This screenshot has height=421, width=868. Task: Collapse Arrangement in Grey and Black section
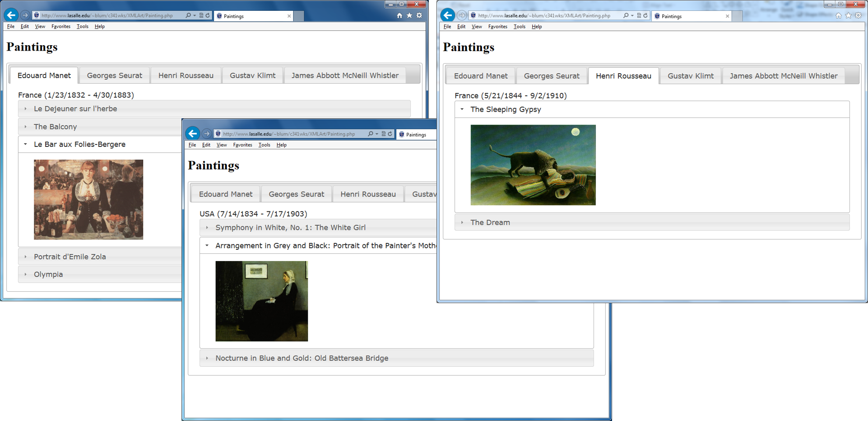click(318, 245)
